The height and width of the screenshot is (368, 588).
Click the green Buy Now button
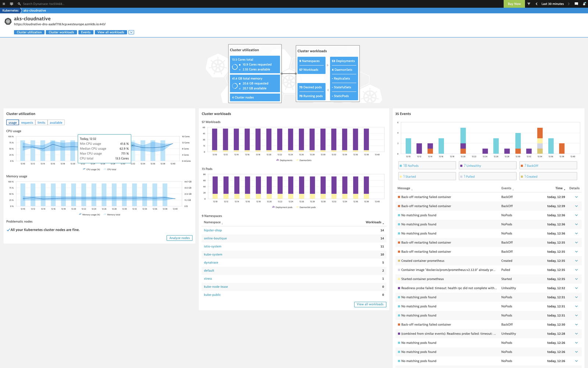[x=514, y=4]
